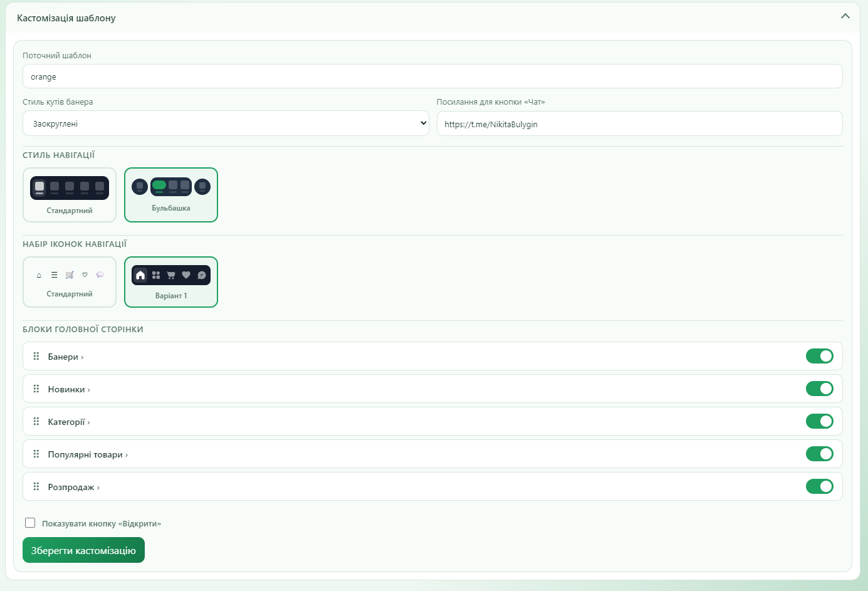
Task: Click the home icon in Варіант 1 preview
Action: tap(140, 275)
